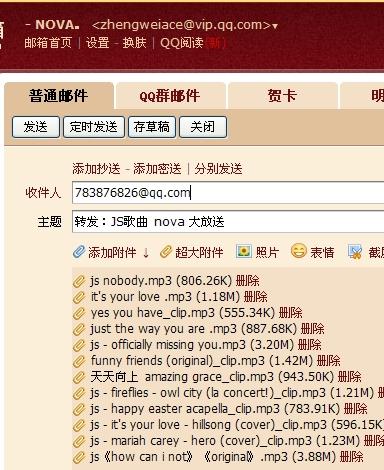Screen dimensions: 384x470
Task: Delete attachment yes you have_clip.mp3
Action: point(290,313)
